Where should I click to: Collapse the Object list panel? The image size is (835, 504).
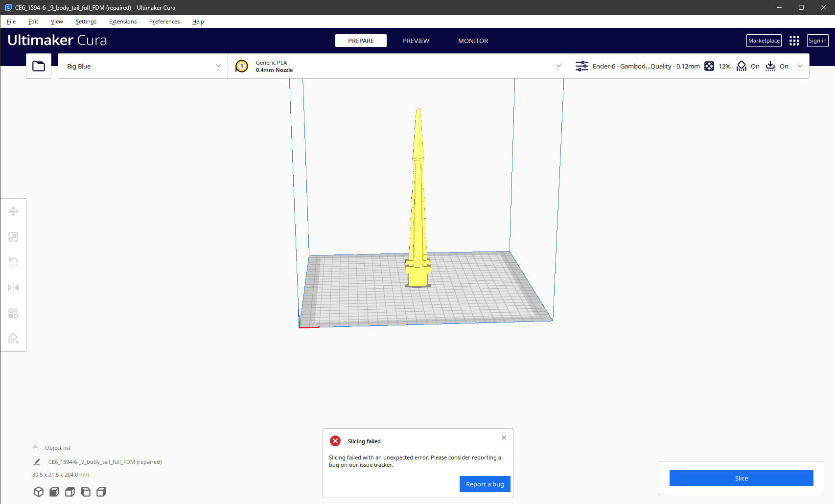click(x=35, y=447)
